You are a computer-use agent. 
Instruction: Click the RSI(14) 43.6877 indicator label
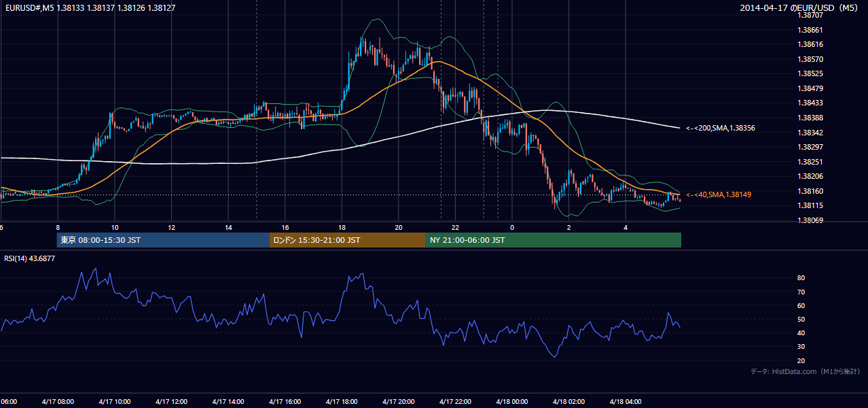pos(30,258)
